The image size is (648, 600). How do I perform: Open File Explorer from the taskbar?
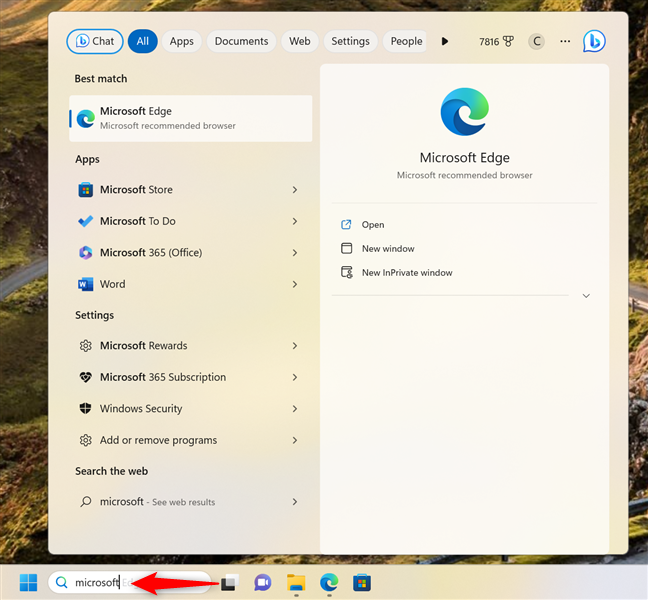296,583
